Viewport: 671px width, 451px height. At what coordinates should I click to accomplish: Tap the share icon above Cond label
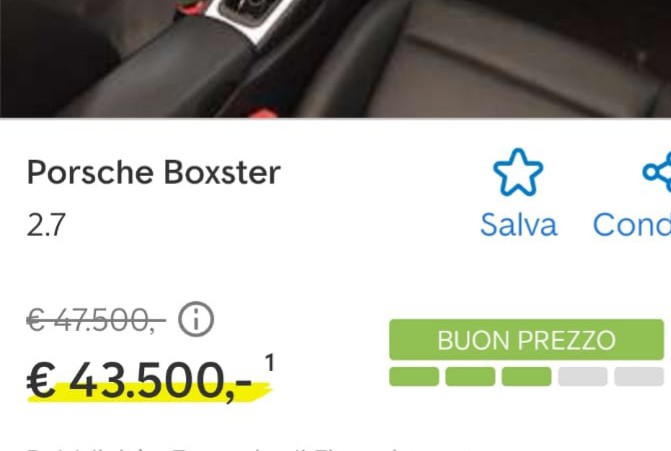pos(657,172)
